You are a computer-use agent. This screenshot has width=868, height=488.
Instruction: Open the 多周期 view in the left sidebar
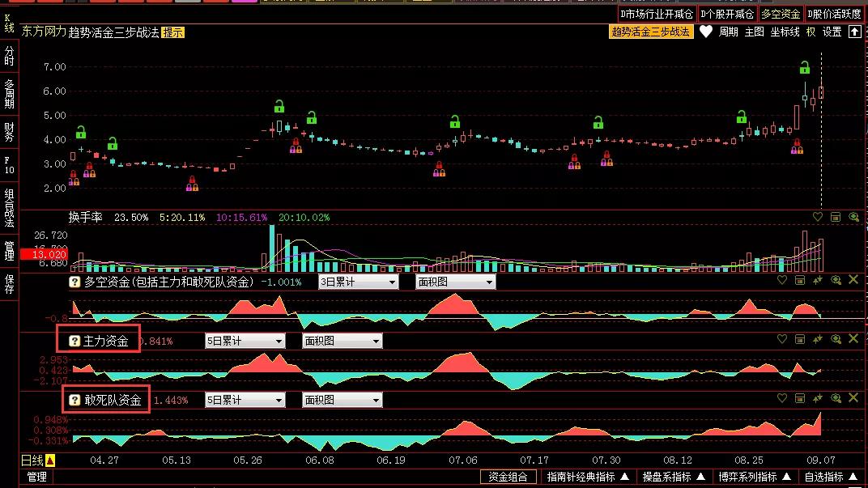point(10,94)
